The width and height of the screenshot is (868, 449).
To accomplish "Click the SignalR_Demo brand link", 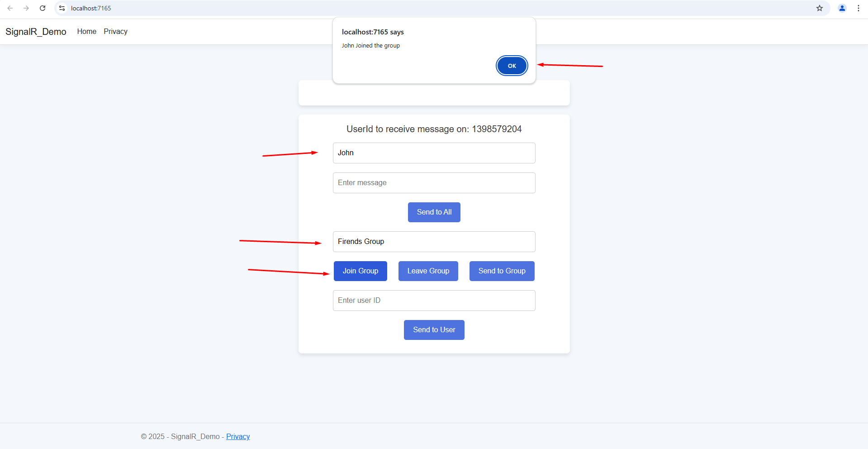I will [x=36, y=31].
